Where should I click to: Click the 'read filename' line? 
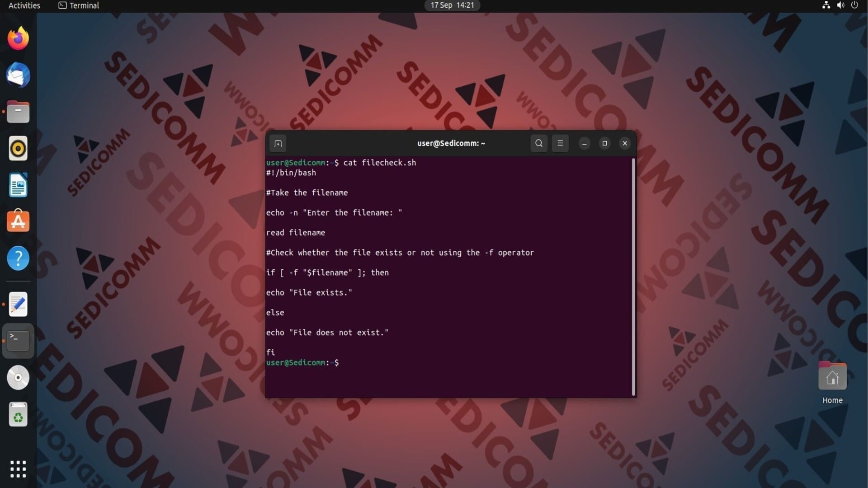296,233
